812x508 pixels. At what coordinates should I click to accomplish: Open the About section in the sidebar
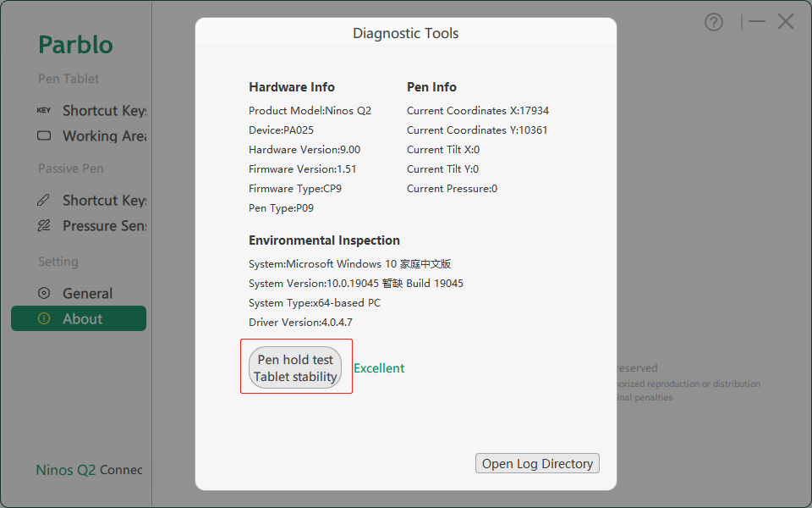tap(79, 318)
